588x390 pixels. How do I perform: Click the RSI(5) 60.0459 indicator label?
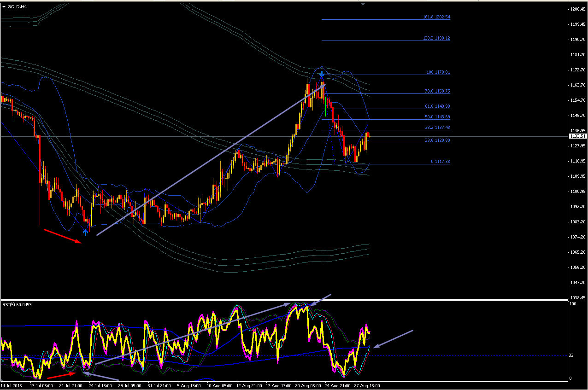(17, 304)
